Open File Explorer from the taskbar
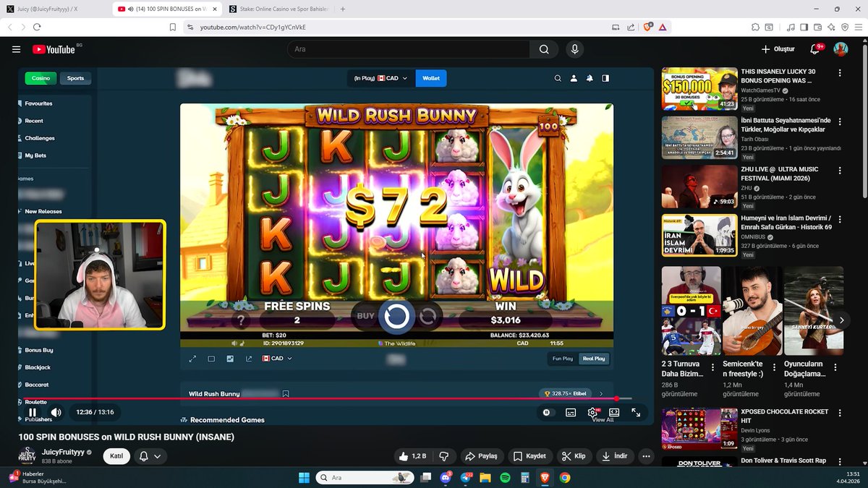This screenshot has height=488, width=868. pyautogui.click(x=485, y=478)
